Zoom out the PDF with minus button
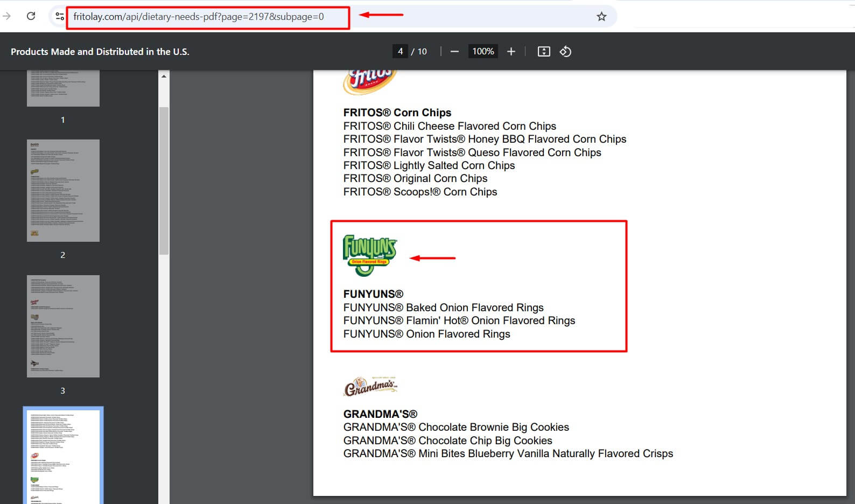 [x=454, y=51]
